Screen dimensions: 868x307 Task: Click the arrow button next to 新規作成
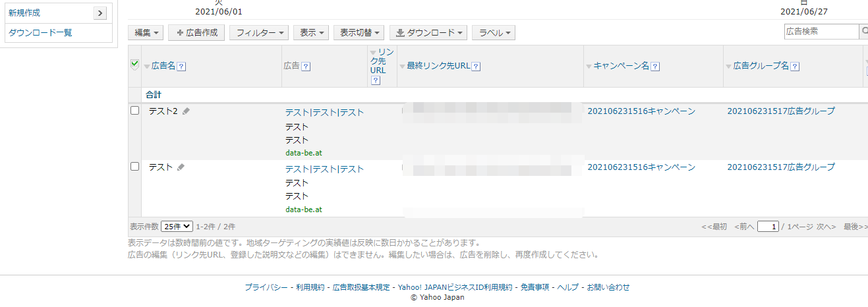pyautogui.click(x=100, y=13)
